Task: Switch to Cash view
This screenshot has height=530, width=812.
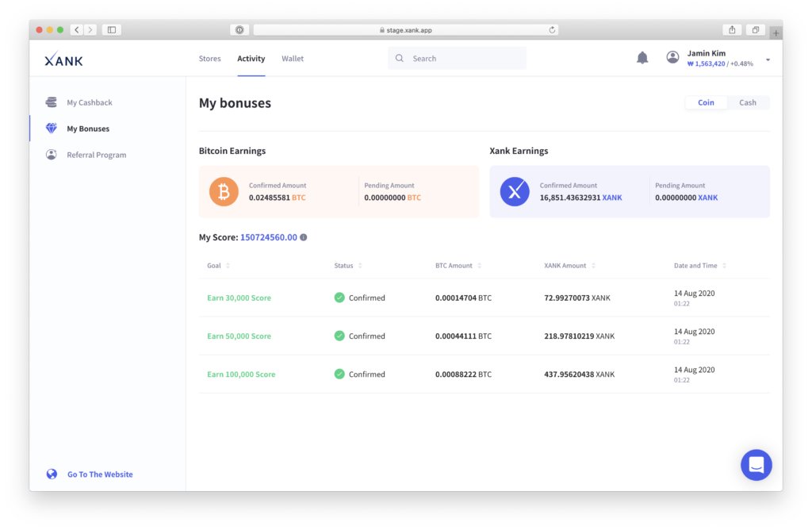Action: [747, 102]
